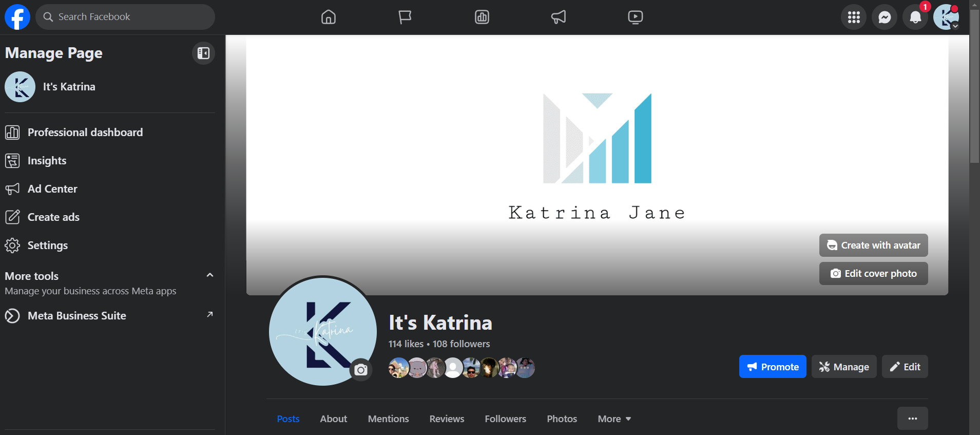Click the It's Katrina page title
This screenshot has width=980, height=435.
[440, 323]
